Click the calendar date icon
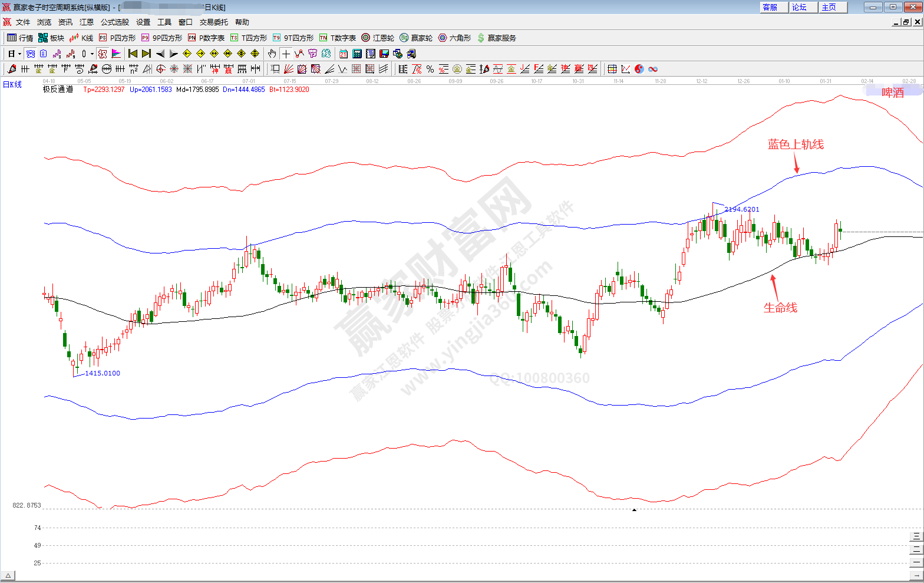 coord(343,54)
